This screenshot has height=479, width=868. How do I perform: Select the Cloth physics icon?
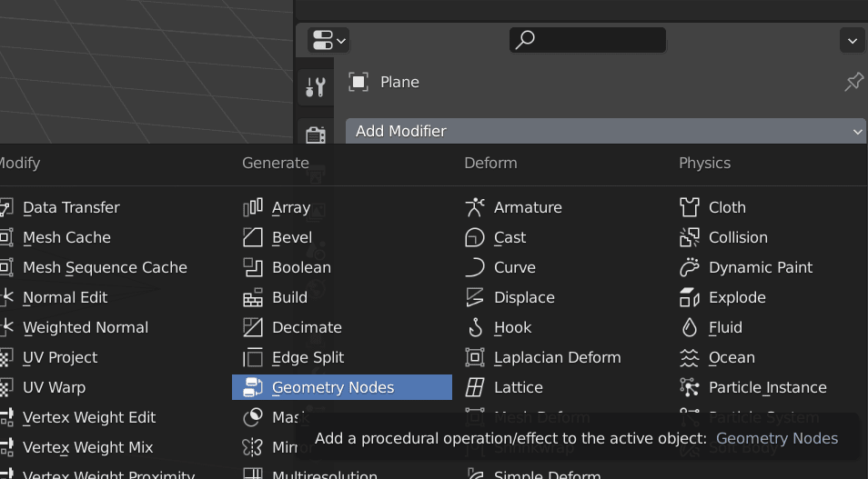coord(690,207)
